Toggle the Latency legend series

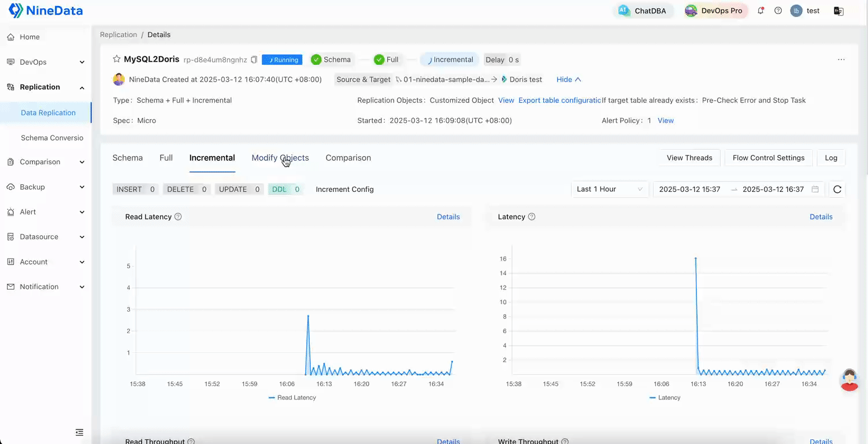click(x=665, y=398)
